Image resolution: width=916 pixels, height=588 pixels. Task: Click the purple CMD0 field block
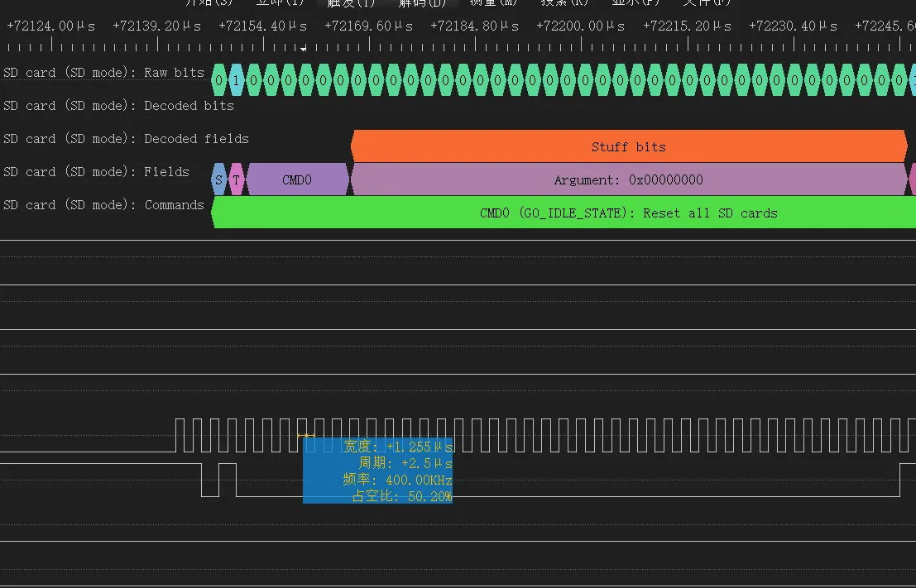click(x=297, y=179)
